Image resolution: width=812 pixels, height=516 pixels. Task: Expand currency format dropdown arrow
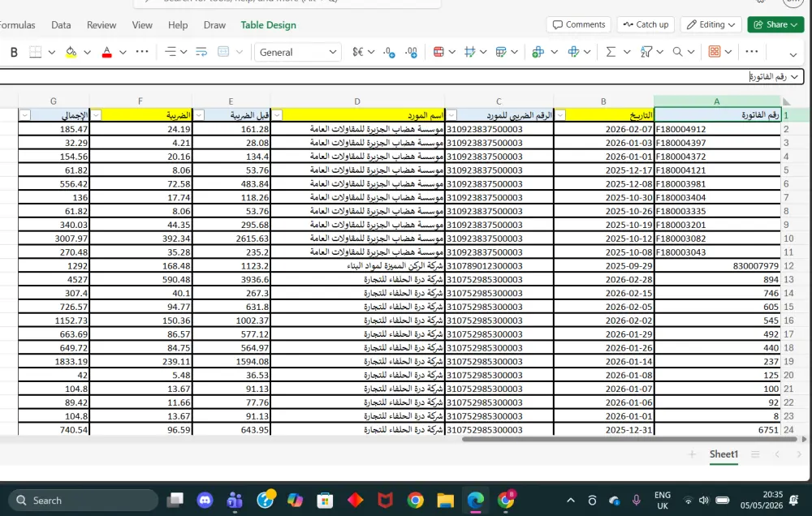371,52
